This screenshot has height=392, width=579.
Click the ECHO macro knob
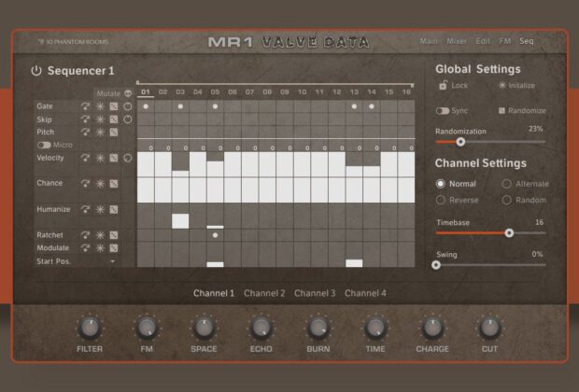pyautogui.click(x=261, y=328)
